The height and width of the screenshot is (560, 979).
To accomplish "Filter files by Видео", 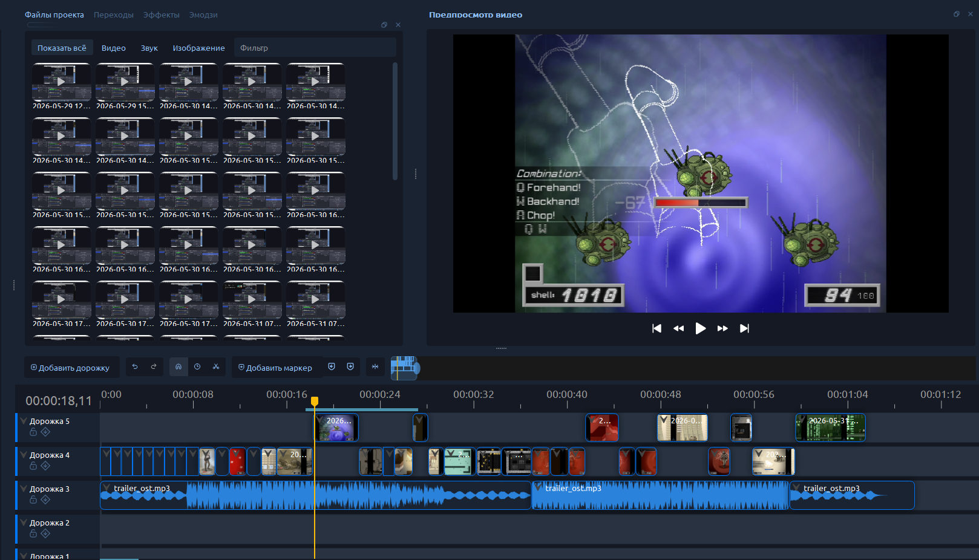I will (114, 48).
